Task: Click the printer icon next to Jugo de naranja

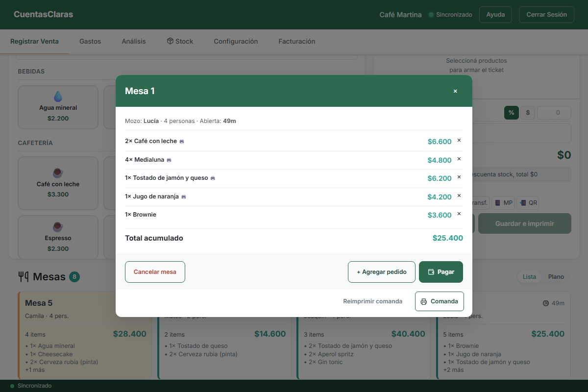Action: coord(184,196)
